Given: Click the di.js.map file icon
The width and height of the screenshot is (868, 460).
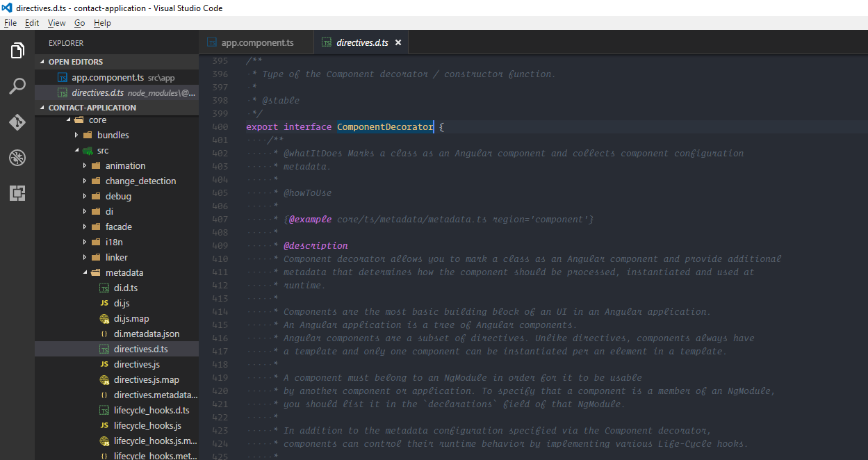Looking at the screenshot, I should point(104,319).
